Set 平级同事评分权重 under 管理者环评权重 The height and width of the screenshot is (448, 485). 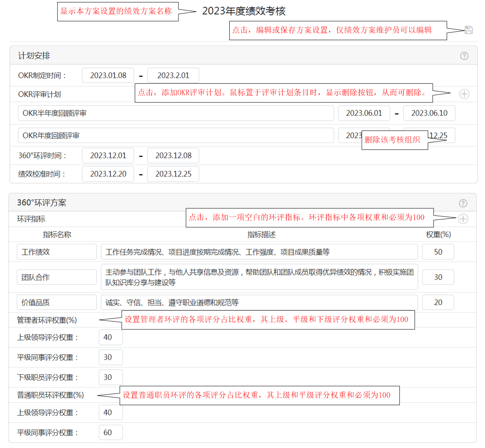111,357
